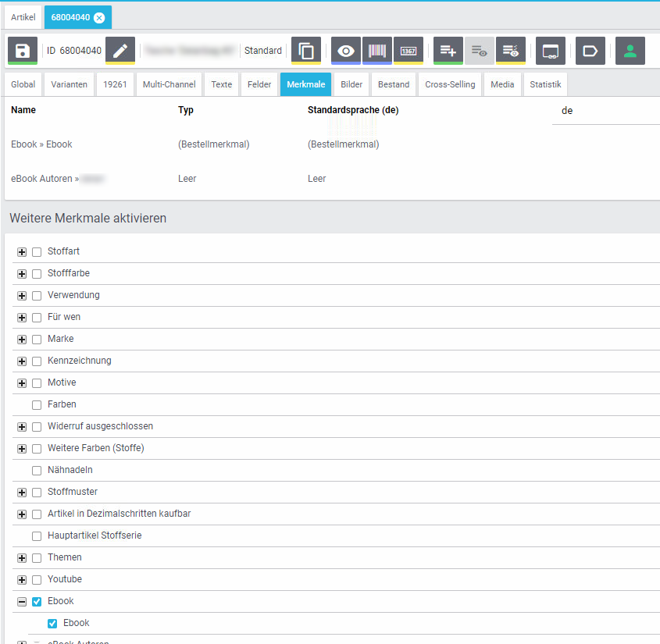
Task: Tick the Farben checkbox
Action: coord(37,405)
